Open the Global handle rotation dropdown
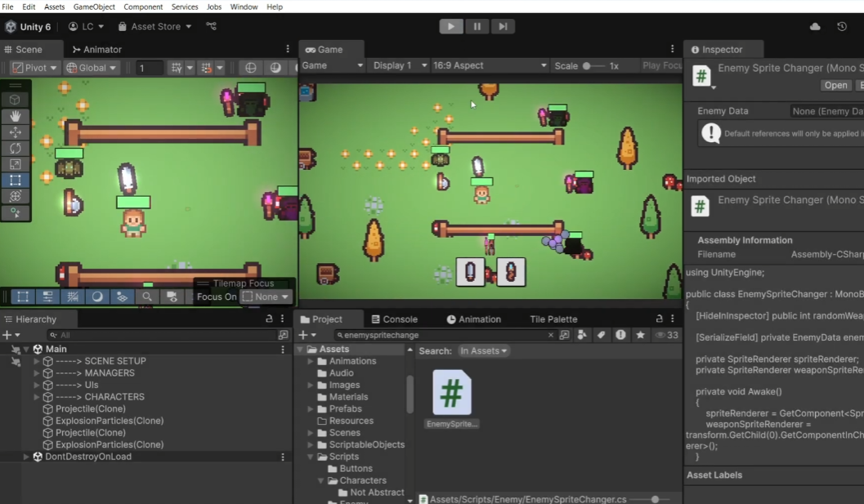864x504 pixels. 92,68
